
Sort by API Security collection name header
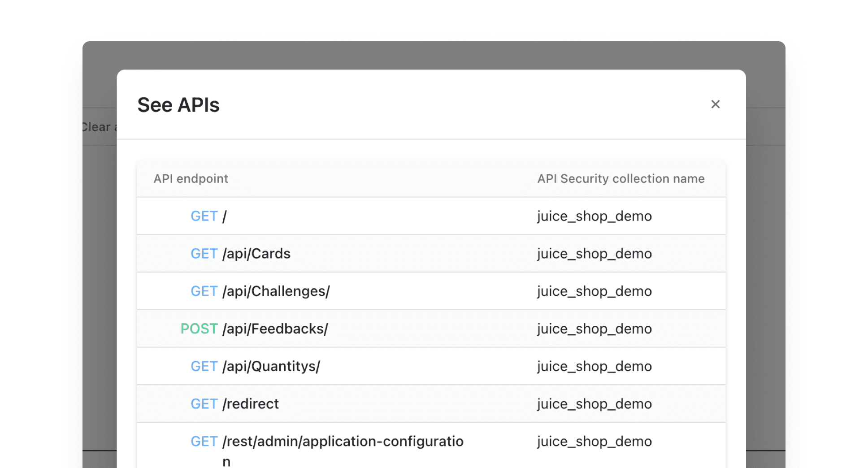pos(621,178)
